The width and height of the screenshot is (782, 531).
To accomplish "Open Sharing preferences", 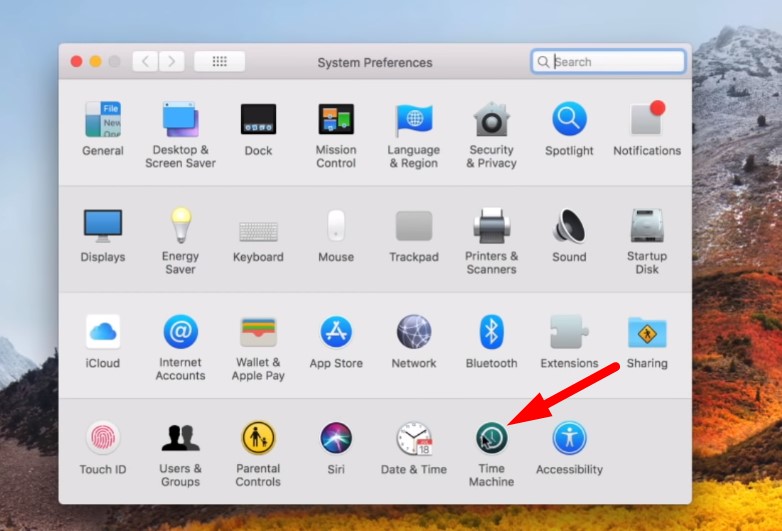I will tap(646, 332).
